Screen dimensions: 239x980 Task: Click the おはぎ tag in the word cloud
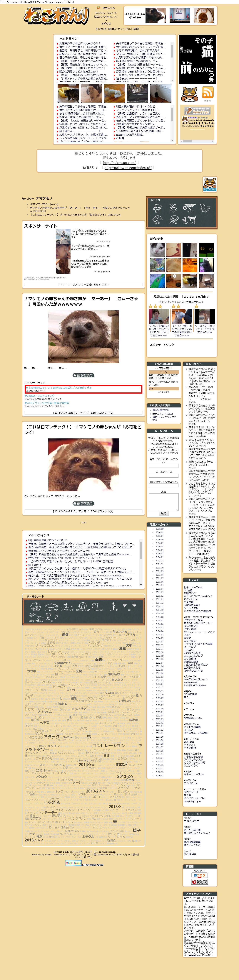[122, 764]
